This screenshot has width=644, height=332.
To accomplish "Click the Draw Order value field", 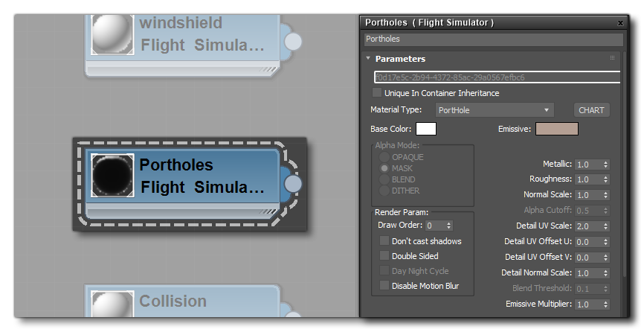I will coord(435,226).
